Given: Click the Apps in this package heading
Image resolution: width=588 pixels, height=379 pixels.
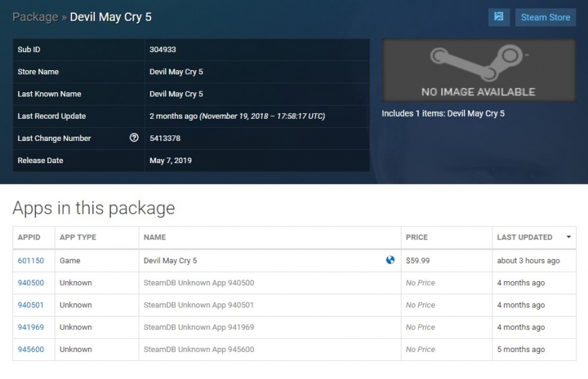Looking at the screenshot, I should (94, 208).
